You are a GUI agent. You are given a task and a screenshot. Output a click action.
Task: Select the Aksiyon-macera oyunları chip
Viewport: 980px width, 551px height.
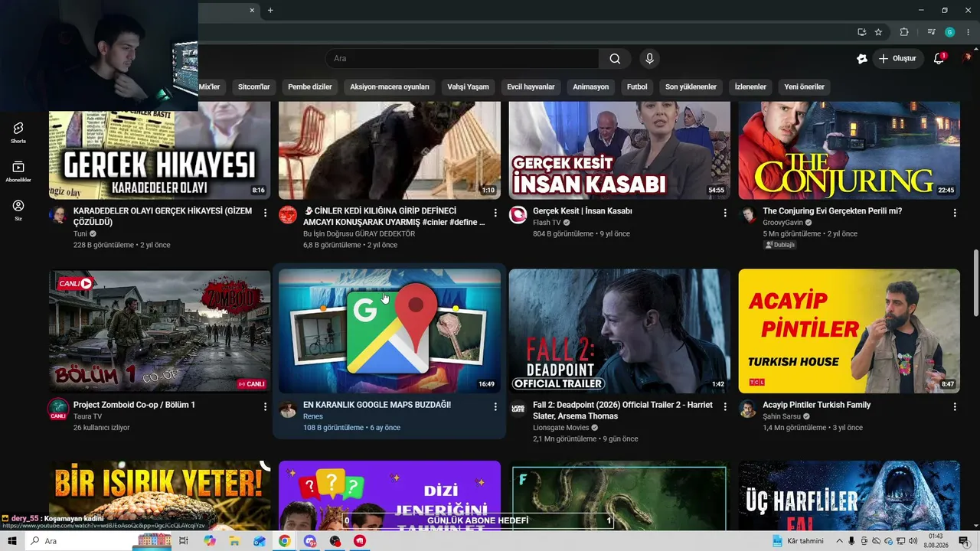(390, 86)
